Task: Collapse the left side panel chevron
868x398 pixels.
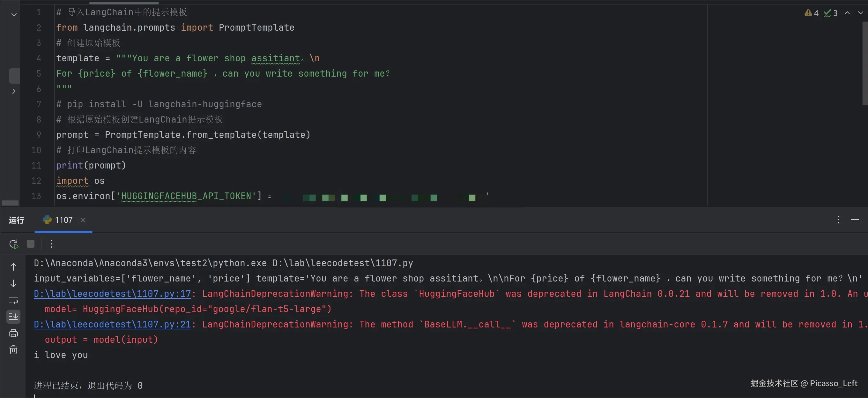Action: tap(14, 14)
